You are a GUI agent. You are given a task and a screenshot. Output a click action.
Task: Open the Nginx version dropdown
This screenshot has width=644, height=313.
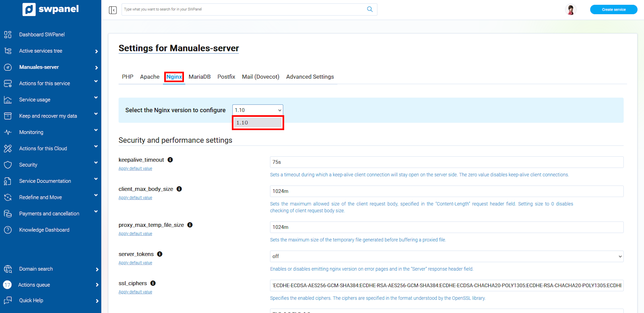point(258,110)
